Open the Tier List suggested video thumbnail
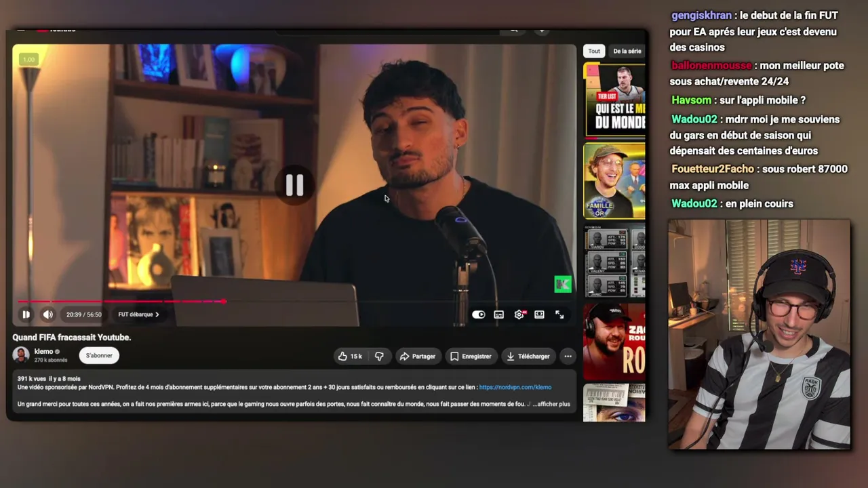 point(614,100)
